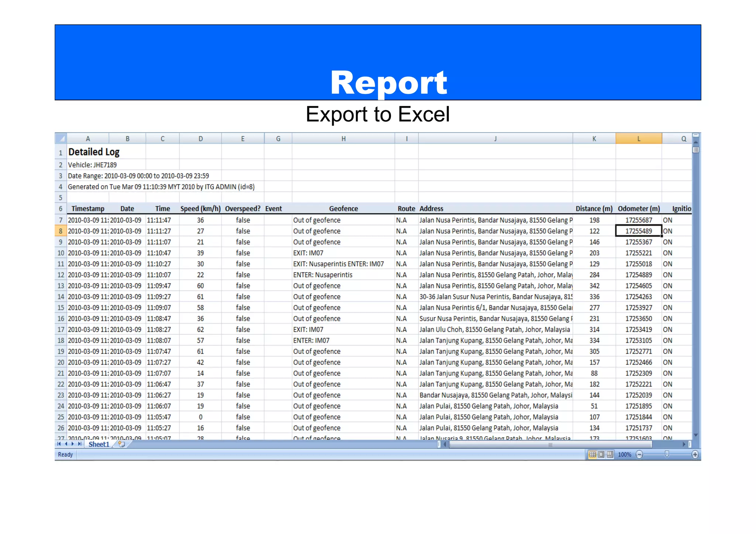Click odometer cell 17255687
The height and width of the screenshot is (534, 756).
(639, 220)
